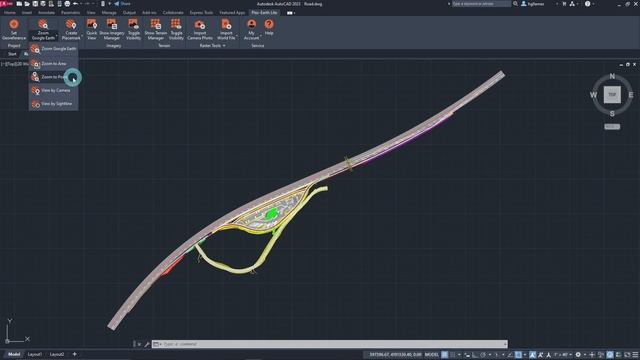This screenshot has width=640, height=360.
Task: Switch to the Output ribbon tab
Action: coord(129,13)
